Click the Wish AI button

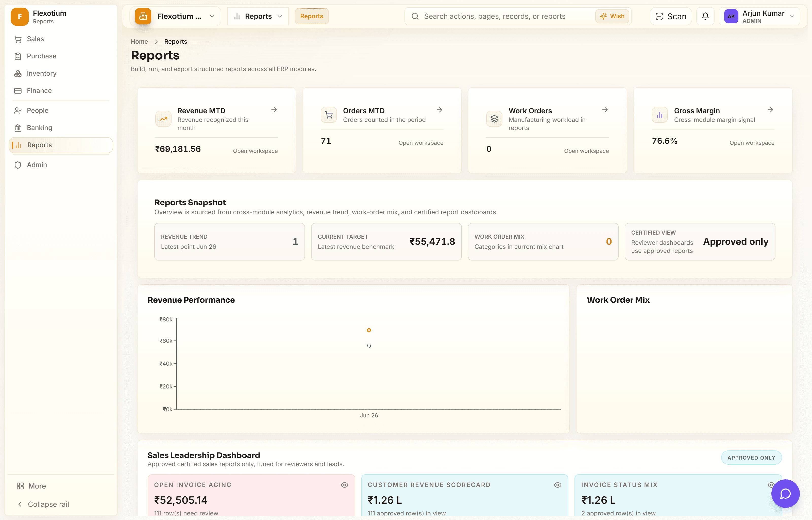(x=612, y=16)
